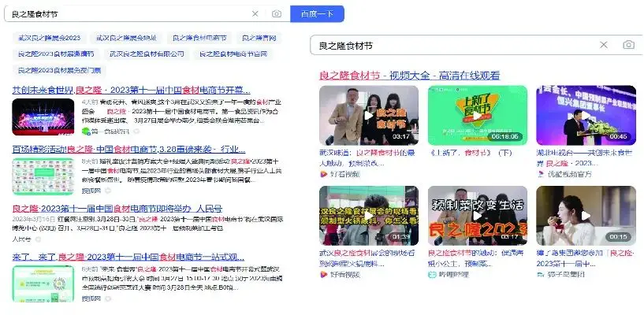Click source icon under 00:15 video
This screenshot has height=315, width=644.
pyautogui.click(x=541, y=274)
